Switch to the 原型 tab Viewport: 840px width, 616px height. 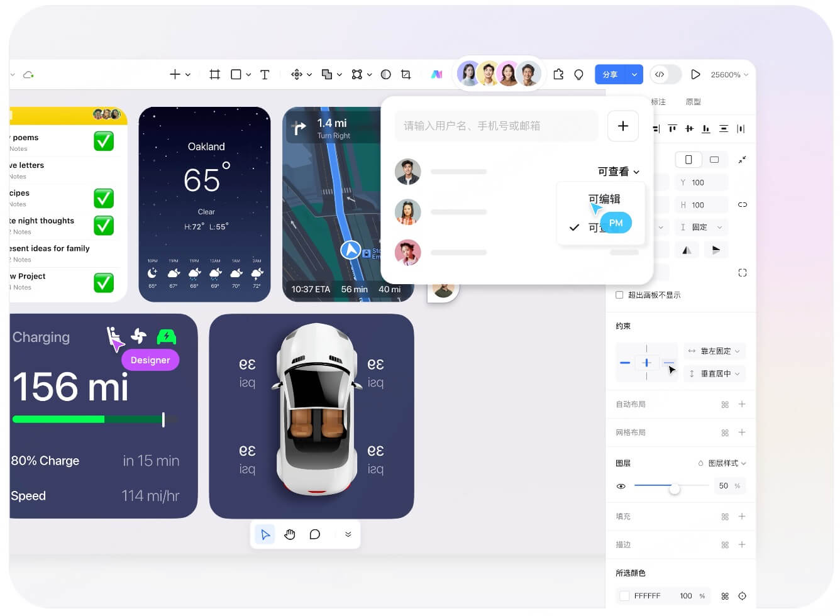tap(693, 102)
